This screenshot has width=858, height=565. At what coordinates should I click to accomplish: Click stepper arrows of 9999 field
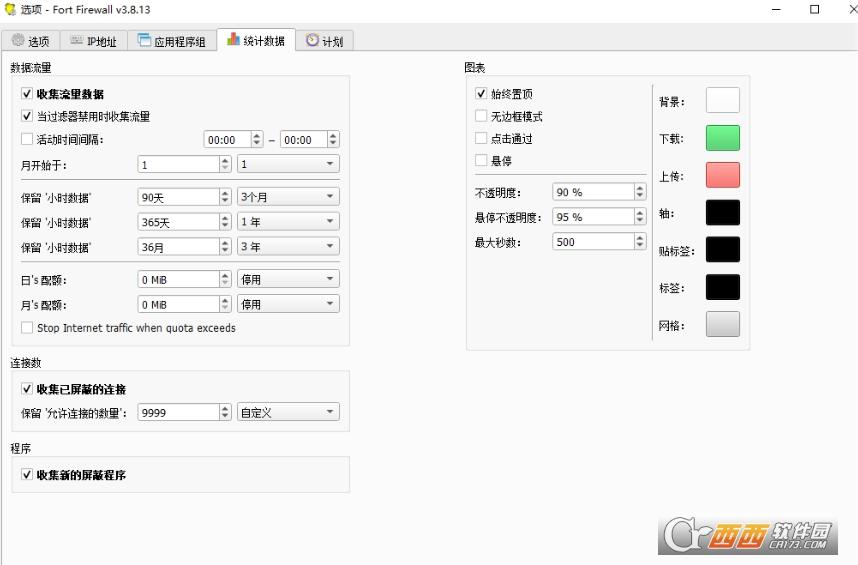point(225,412)
